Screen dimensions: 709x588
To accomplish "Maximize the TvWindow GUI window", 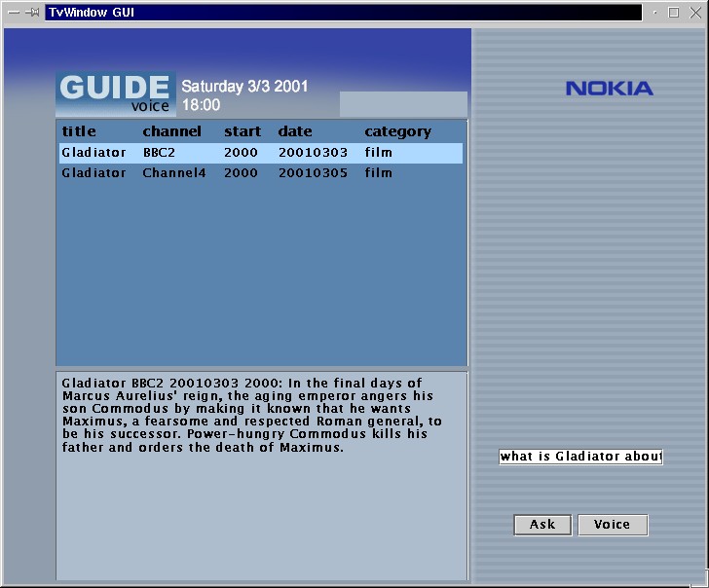I will [x=674, y=13].
